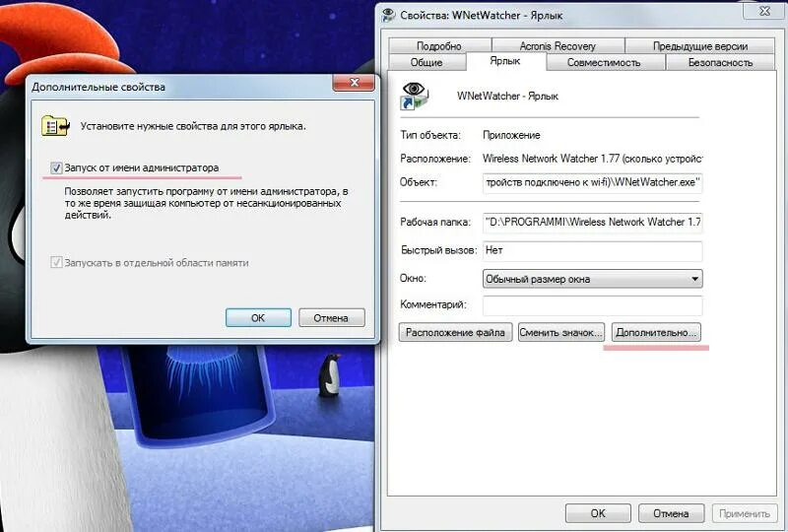Click the 'Установите нужные свойства для этого ярлыка.' text
Viewport: 788px width, 532px height.
tap(193, 126)
